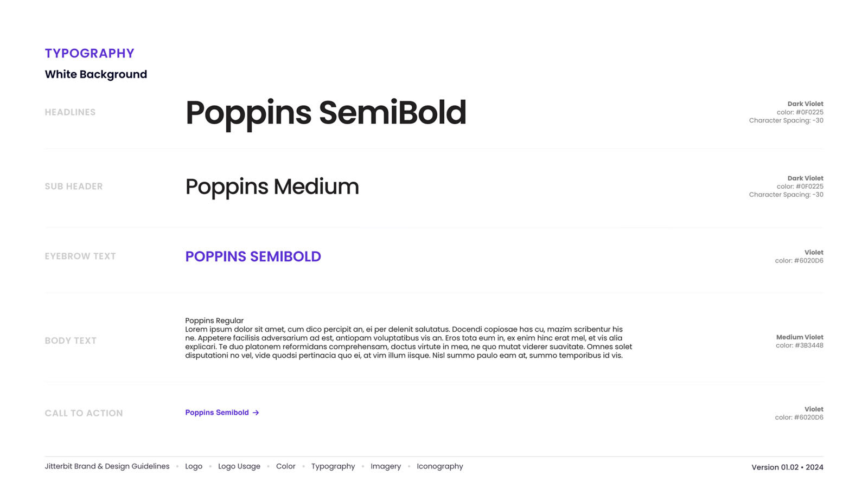
Task: Click the Medium Violet #3B3448 color spec
Action: pyautogui.click(x=800, y=341)
